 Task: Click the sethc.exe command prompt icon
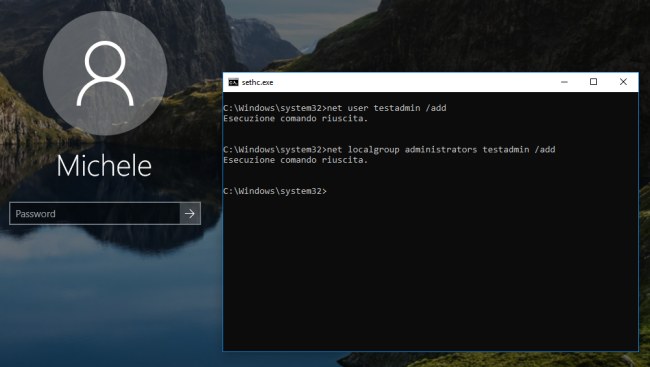[x=233, y=82]
